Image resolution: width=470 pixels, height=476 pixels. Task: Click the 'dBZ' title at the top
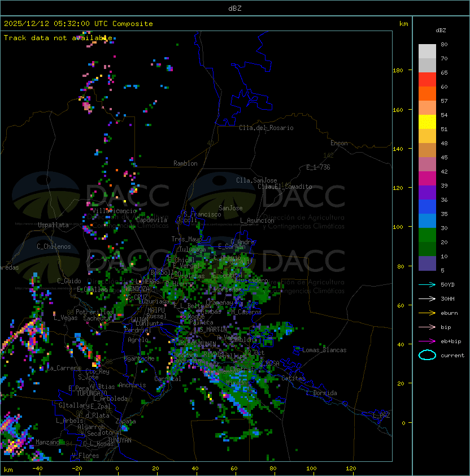pos(235,8)
